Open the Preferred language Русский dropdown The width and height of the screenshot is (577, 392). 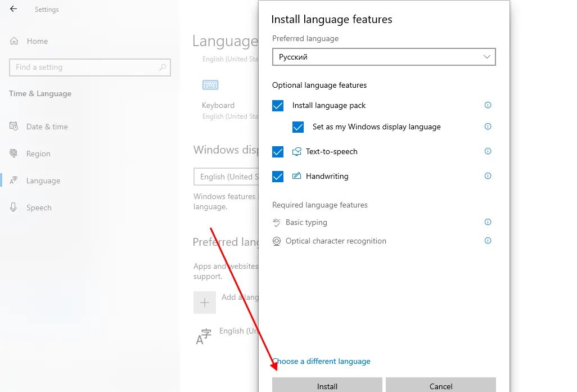[x=384, y=57]
